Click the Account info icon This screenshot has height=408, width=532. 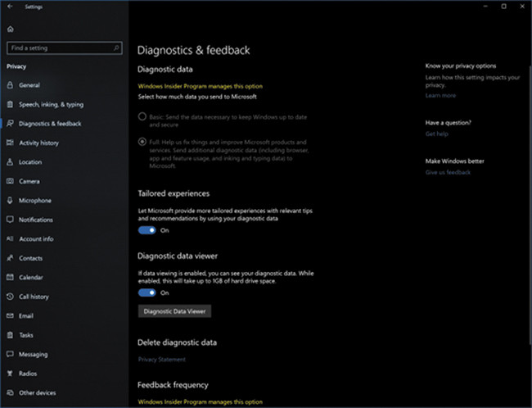(x=10, y=239)
